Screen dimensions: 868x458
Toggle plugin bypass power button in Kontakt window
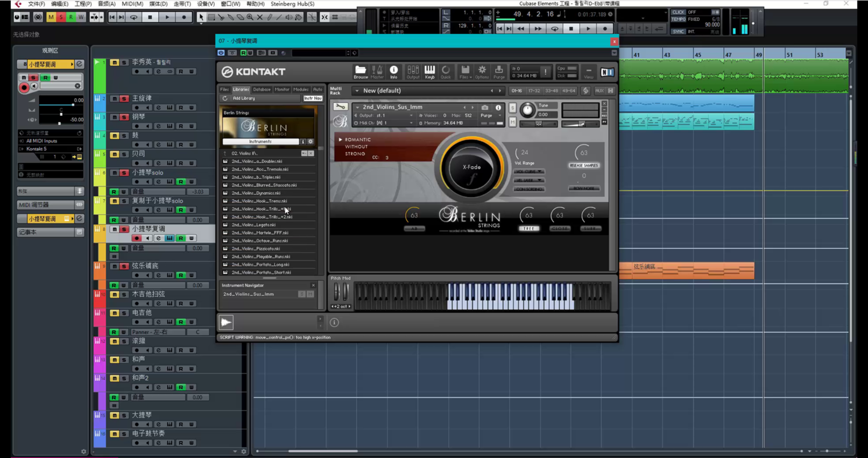[x=221, y=53]
